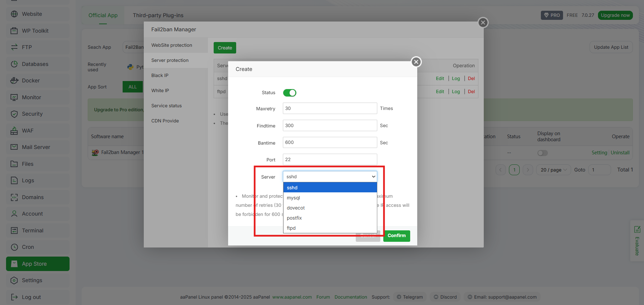Open the Telegram support link
The height and width of the screenshot is (305, 644).
point(410,297)
